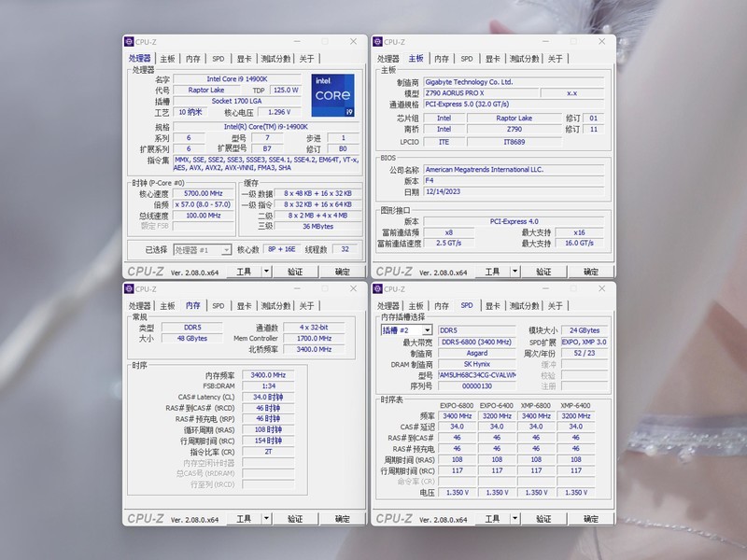The height and width of the screenshot is (560, 747).
Task: Click CPU-Z title icon in the 主板 window
Action: (377, 41)
